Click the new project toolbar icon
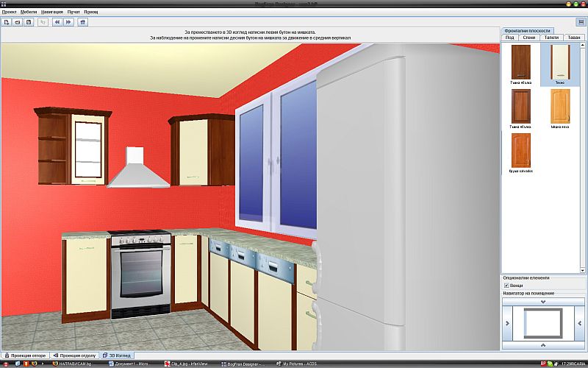Screen dimensions: 588x368 click(7, 22)
